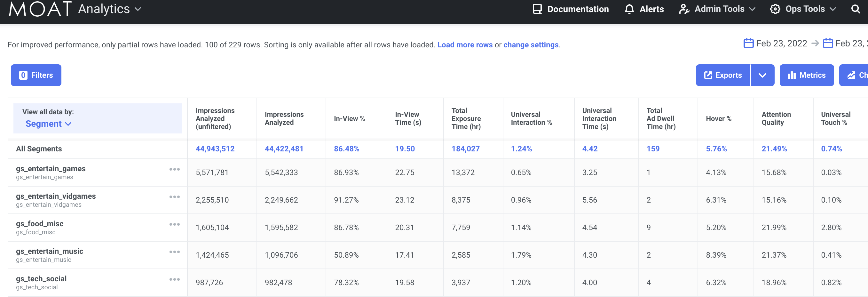Open options menu for gs_entertain_games row
The image size is (868, 297).
pos(175,169)
